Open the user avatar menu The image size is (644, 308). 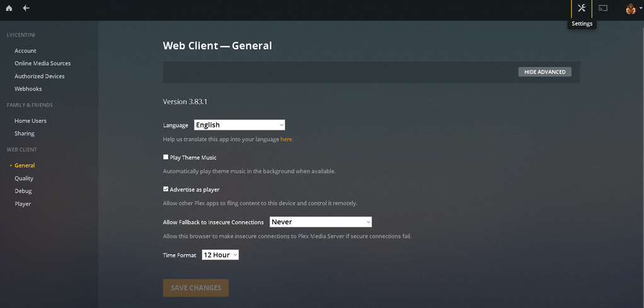click(x=630, y=9)
